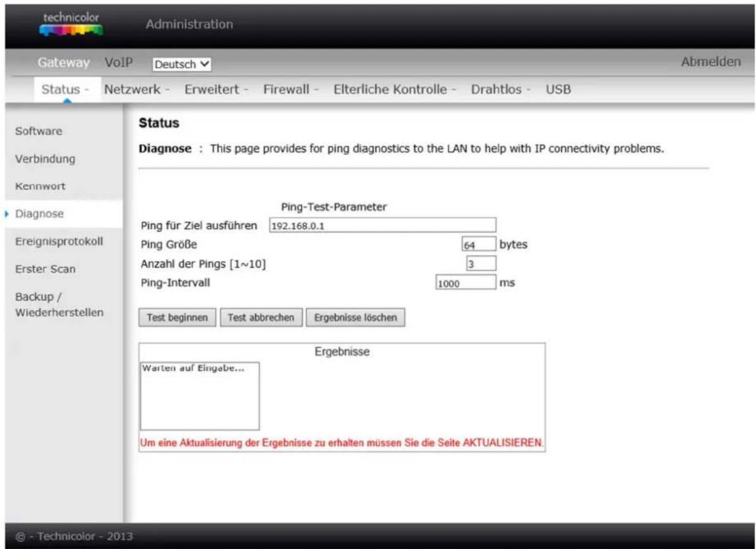Open the Netzwerk menu
756x549 pixels.
(137, 89)
